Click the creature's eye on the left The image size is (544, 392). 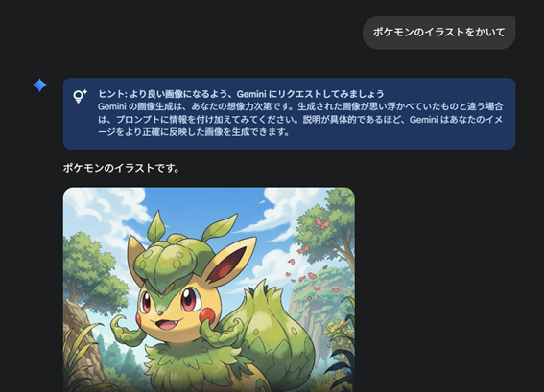pyautogui.click(x=146, y=303)
